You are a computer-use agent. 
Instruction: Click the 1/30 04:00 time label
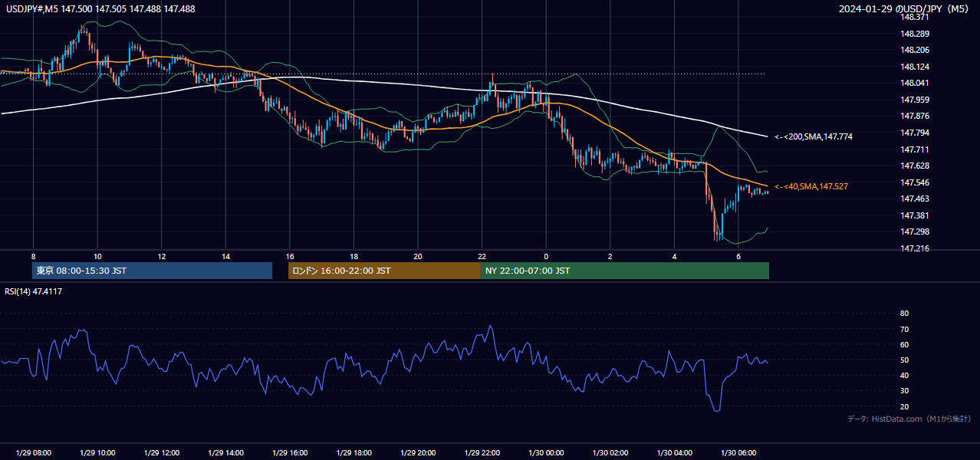(673, 452)
